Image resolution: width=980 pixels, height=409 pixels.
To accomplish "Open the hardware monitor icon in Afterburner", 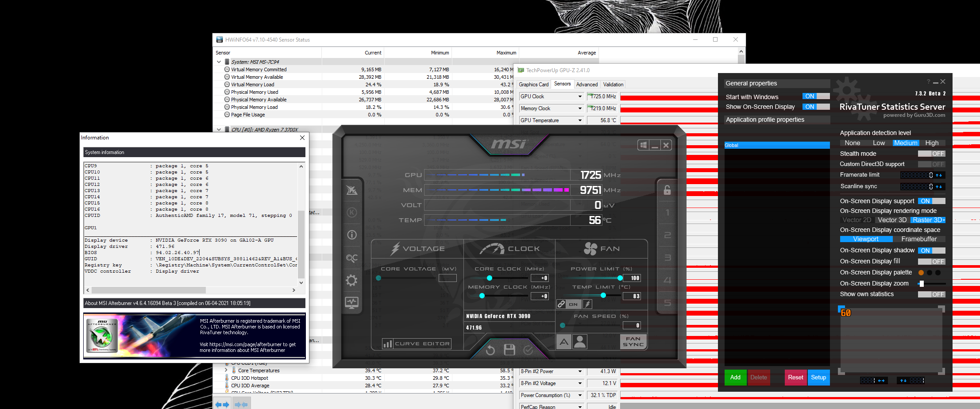I will click(x=352, y=303).
